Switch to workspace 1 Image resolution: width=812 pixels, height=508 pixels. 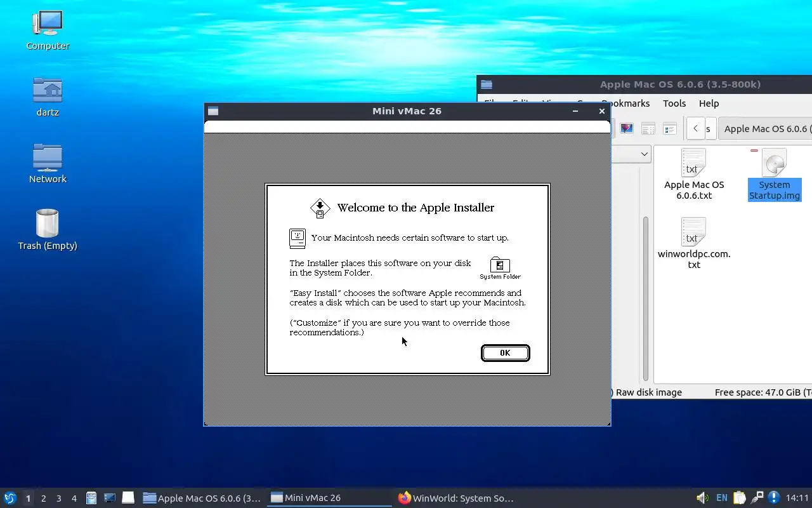pyautogui.click(x=28, y=498)
